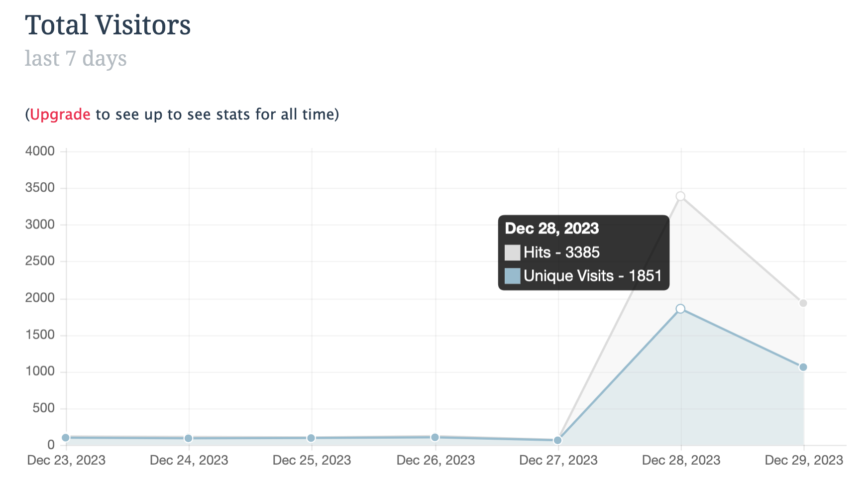Click the blue Unique Visits swatch in tooltip
The width and height of the screenshot is (868, 491).
[x=512, y=276]
